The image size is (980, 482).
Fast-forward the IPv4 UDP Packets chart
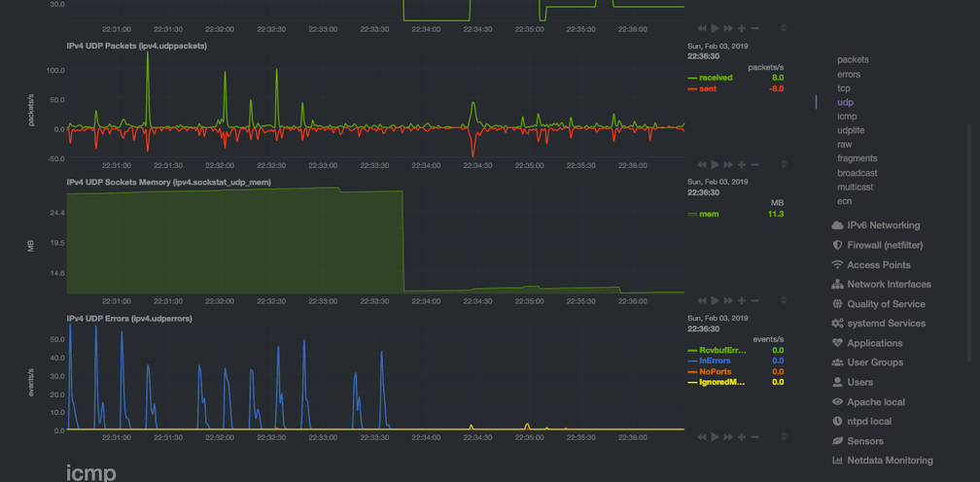click(728, 165)
